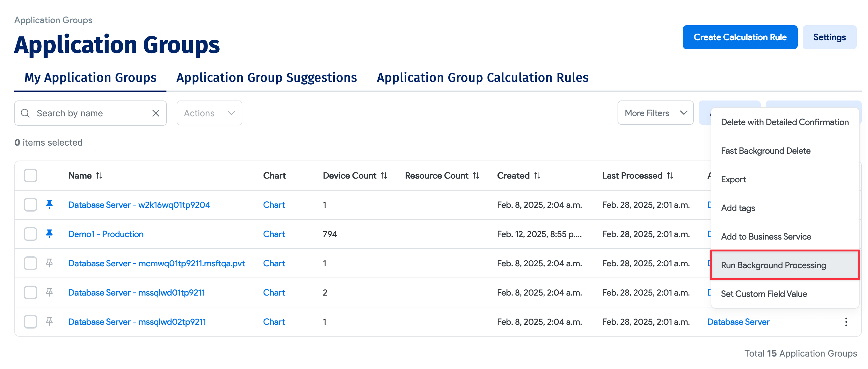
Task: Open the Actions dropdown
Action: [x=209, y=113]
